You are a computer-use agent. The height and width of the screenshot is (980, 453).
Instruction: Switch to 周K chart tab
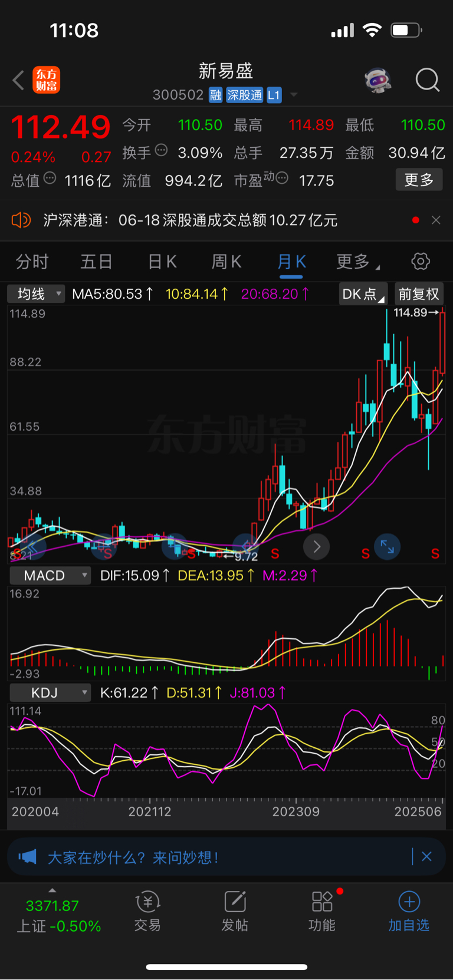(x=226, y=262)
